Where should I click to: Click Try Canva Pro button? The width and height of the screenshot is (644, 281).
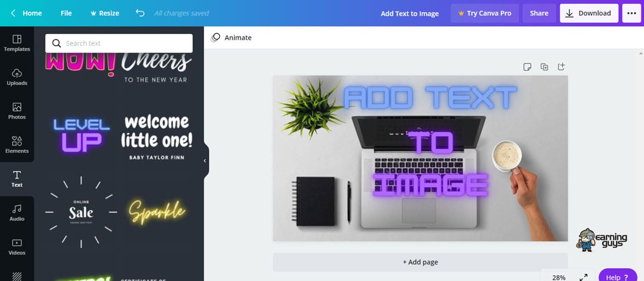click(485, 13)
